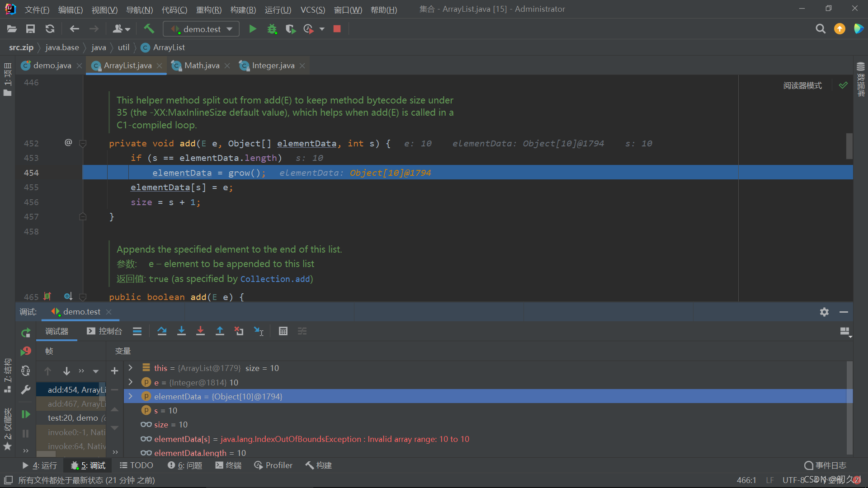Open debug panel gear settings

coord(824,312)
